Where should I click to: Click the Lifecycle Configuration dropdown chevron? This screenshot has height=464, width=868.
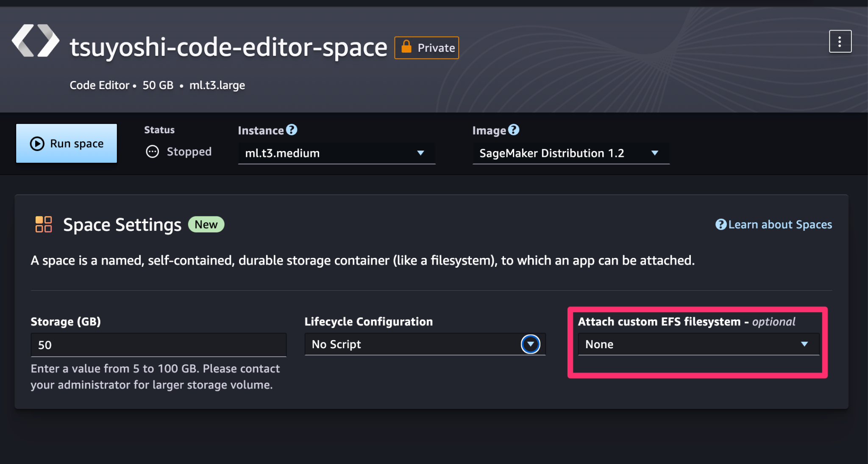(x=530, y=344)
